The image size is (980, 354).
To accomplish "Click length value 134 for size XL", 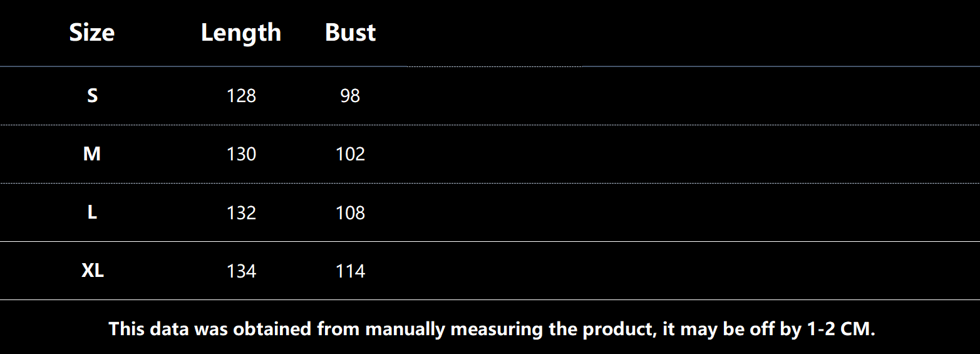I will (241, 271).
